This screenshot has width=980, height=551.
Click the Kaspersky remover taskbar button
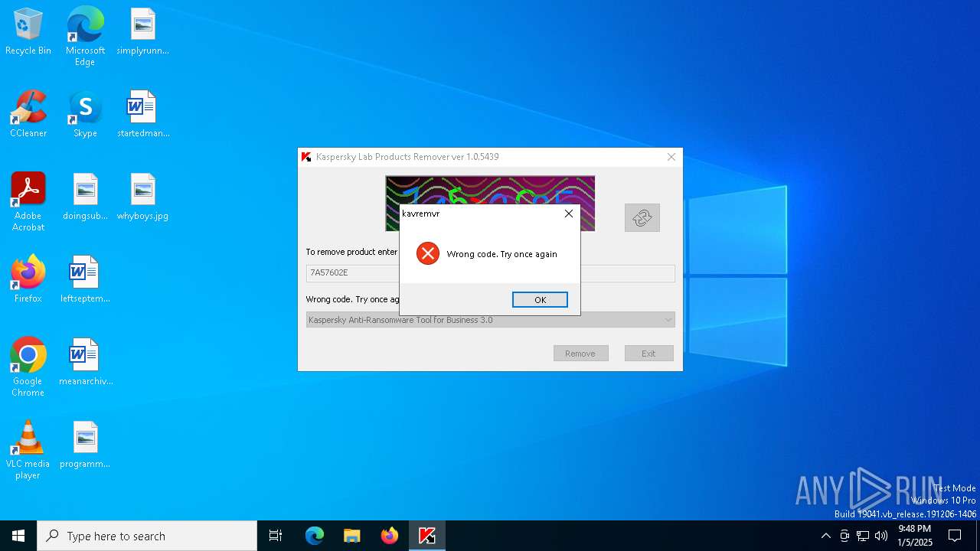point(427,536)
